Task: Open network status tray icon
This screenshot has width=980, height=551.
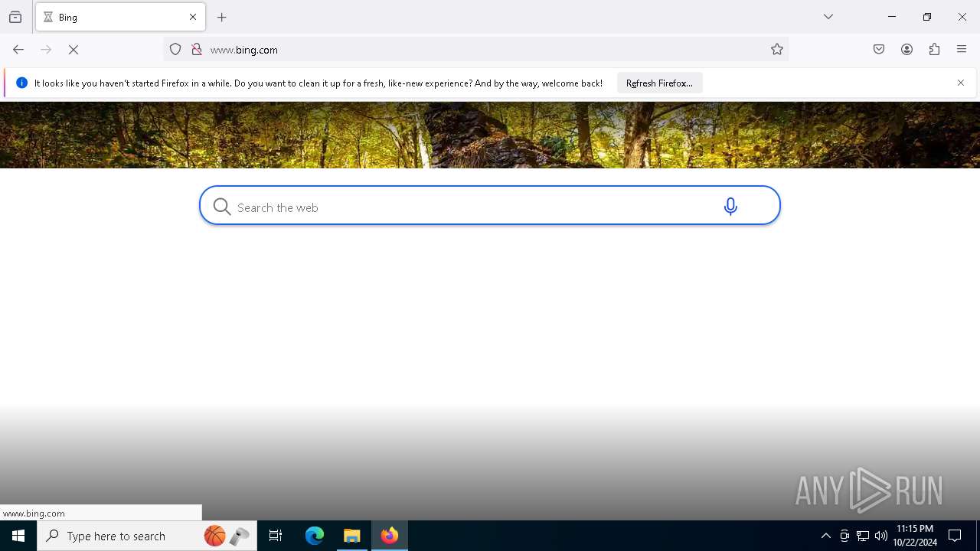Action: 863,536
